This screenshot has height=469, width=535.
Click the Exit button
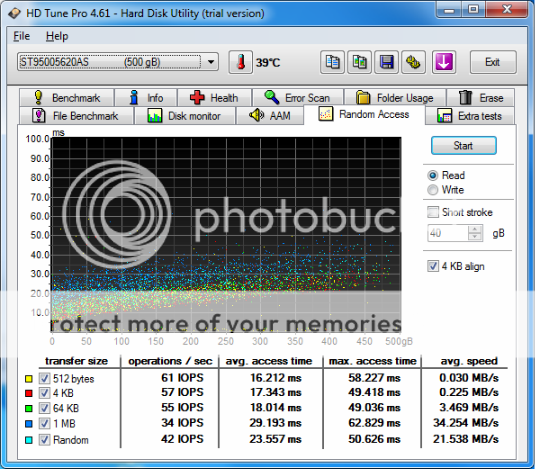[493, 62]
